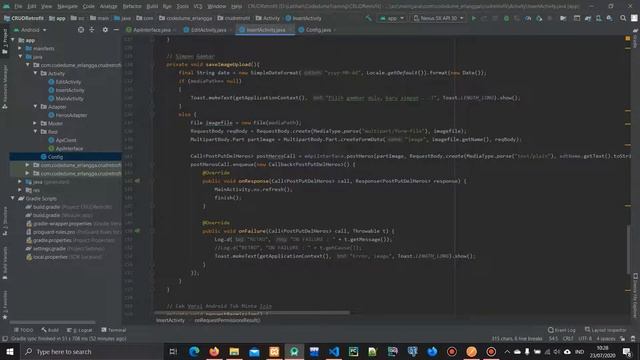This screenshot has height=360, width=640.
Task: Open the Navigate menu
Action: point(67,6)
